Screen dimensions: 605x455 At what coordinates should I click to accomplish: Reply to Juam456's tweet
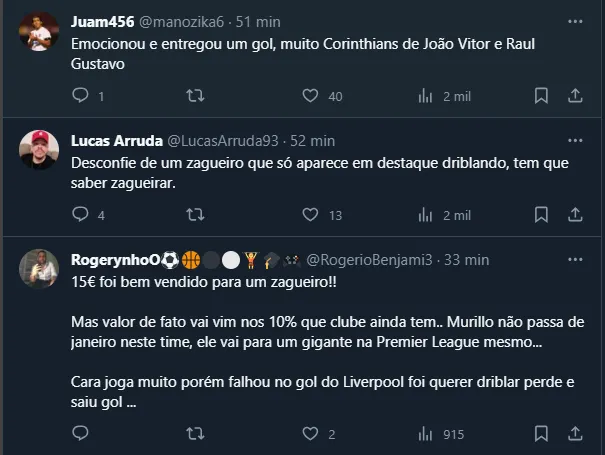coord(81,96)
